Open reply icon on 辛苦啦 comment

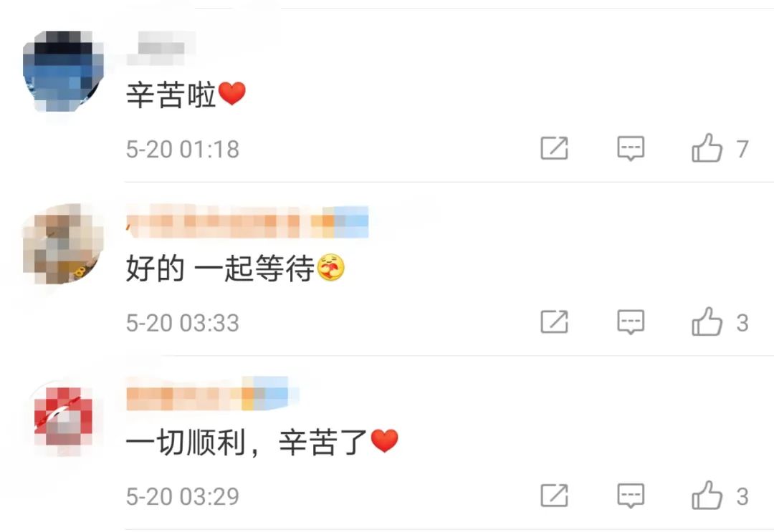pos(631,148)
